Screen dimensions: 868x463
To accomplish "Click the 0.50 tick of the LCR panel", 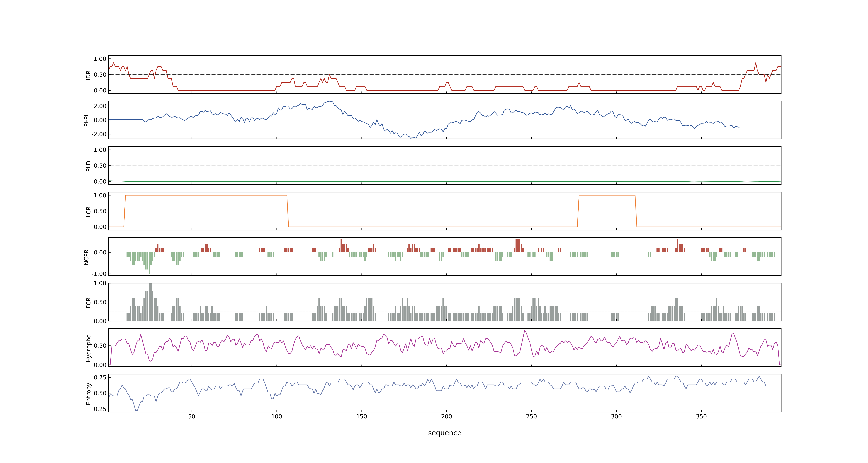I will pos(100,211).
